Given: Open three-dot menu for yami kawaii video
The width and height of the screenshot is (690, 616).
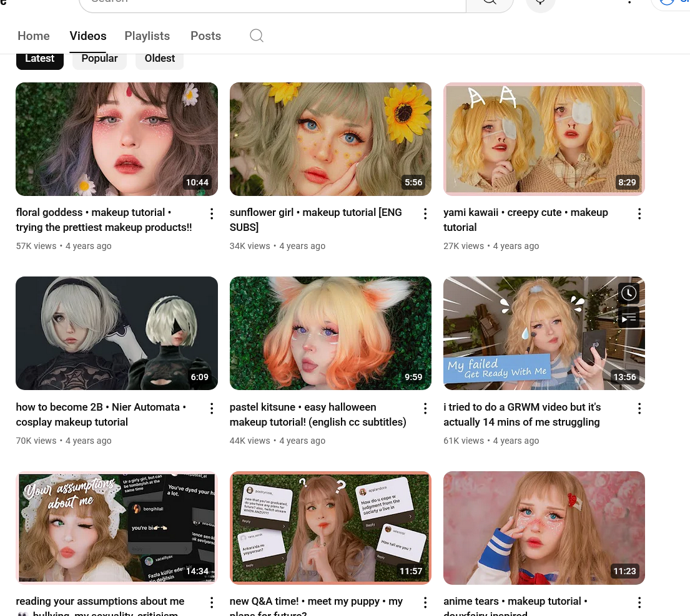Looking at the screenshot, I should coord(639,214).
